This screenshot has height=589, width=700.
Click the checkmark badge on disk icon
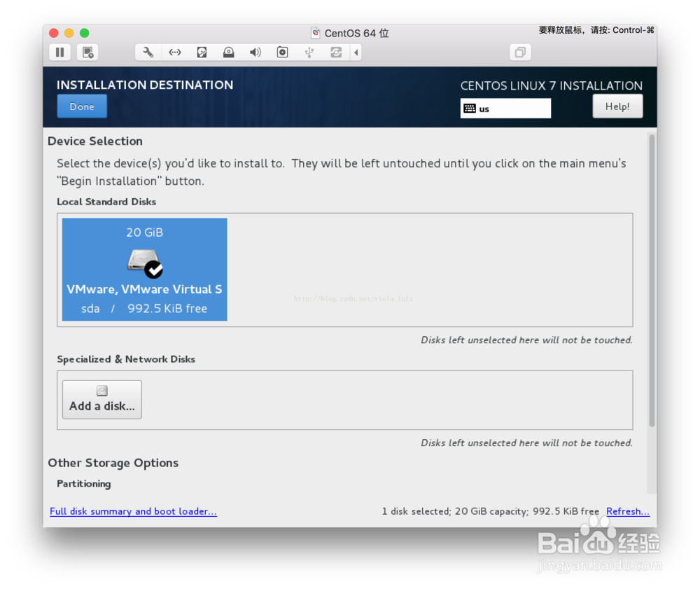point(153,269)
